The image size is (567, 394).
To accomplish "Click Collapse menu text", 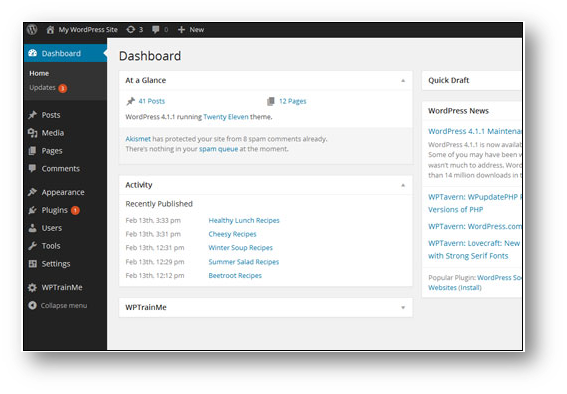I will click(64, 305).
